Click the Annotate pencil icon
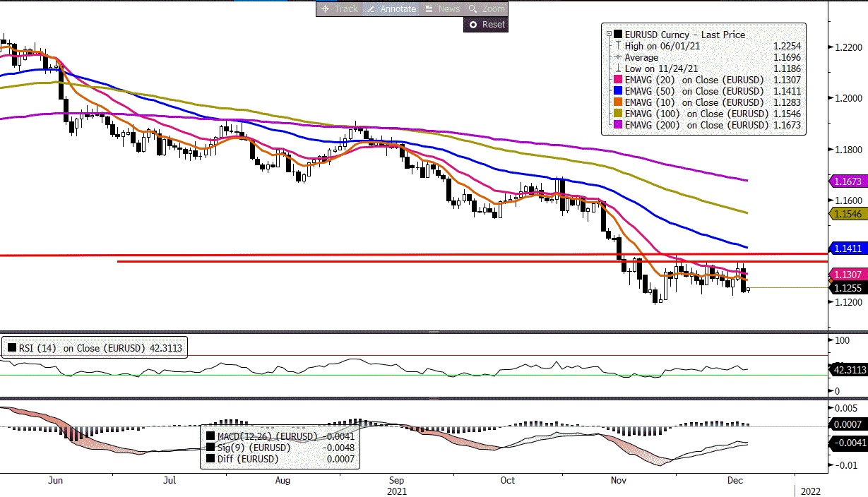This screenshot has height=497, width=868. tap(371, 9)
